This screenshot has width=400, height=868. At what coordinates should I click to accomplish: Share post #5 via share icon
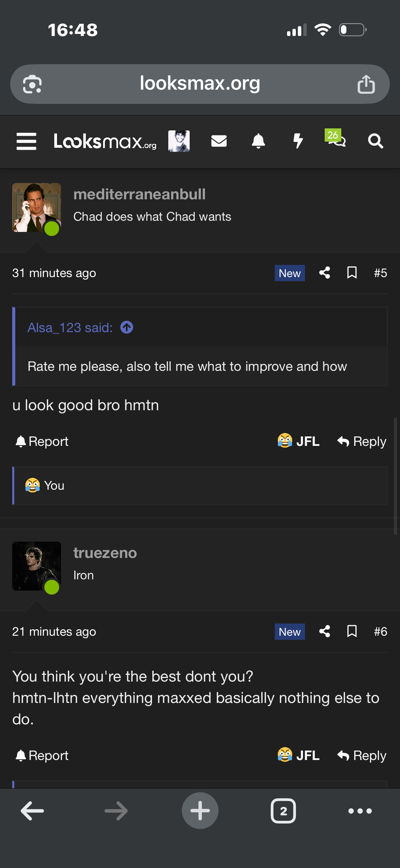325,273
